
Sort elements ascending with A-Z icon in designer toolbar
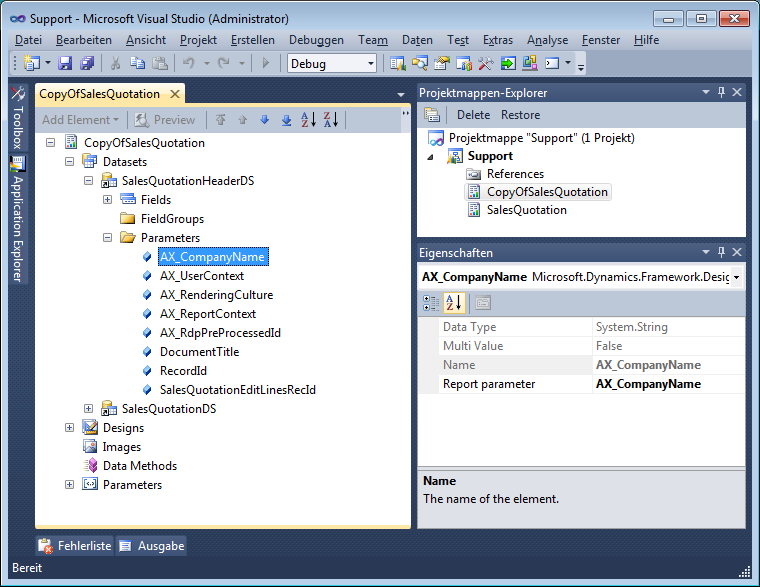[308, 120]
